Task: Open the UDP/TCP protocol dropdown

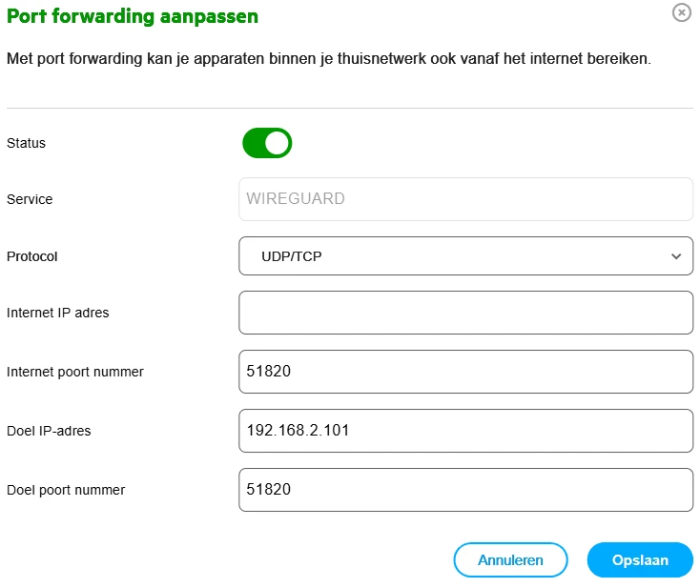Action: click(465, 256)
